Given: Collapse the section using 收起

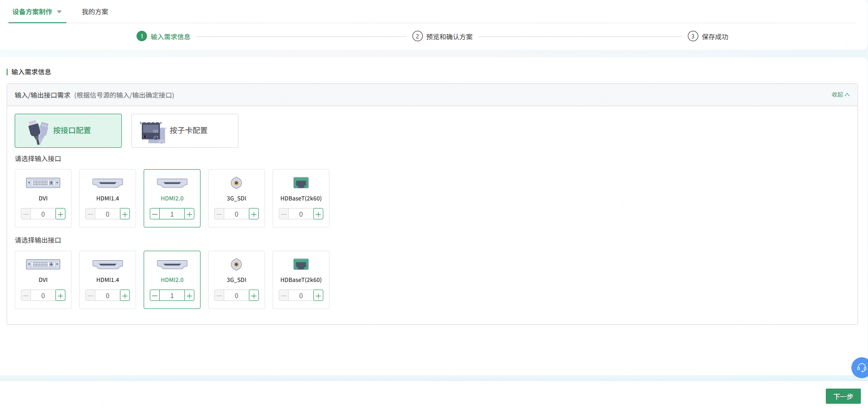Looking at the screenshot, I should click(841, 95).
